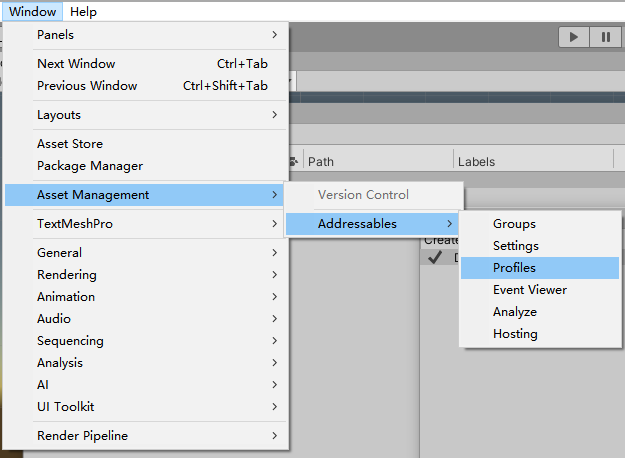
Task: Open the Addressables Analyze window
Action: click(x=540, y=312)
